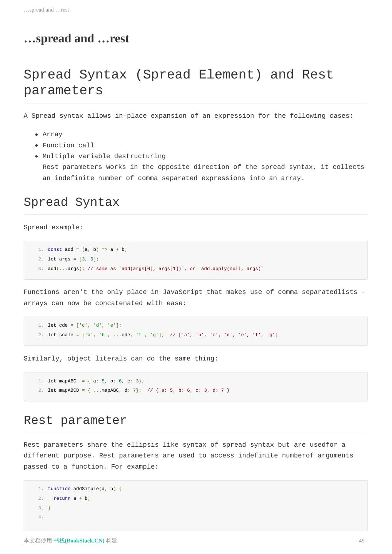Click the small header text at the page top
392x554 pixels.
click(x=46, y=10)
